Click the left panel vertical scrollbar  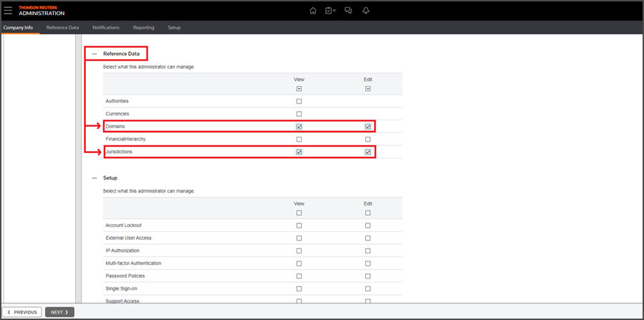[79, 169]
